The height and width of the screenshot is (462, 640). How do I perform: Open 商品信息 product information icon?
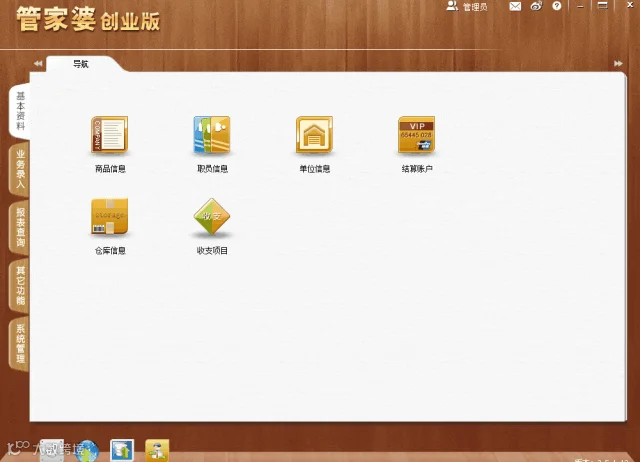109,135
